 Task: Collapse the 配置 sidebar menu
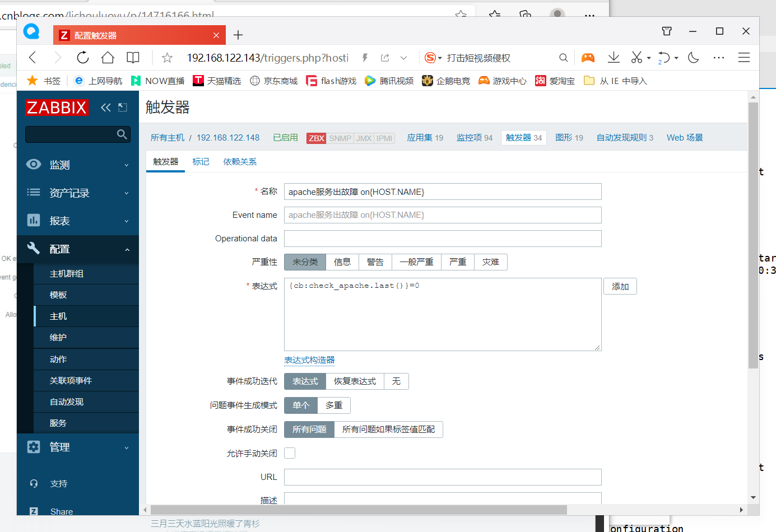point(78,249)
